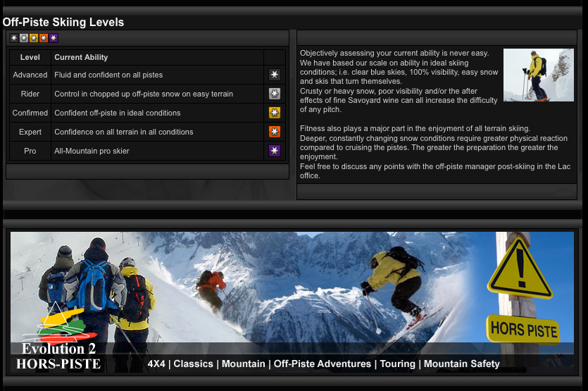Open the Off-Piste Adventures banner link
The height and width of the screenshot is (391, 588).
click(x=323, y=364)
